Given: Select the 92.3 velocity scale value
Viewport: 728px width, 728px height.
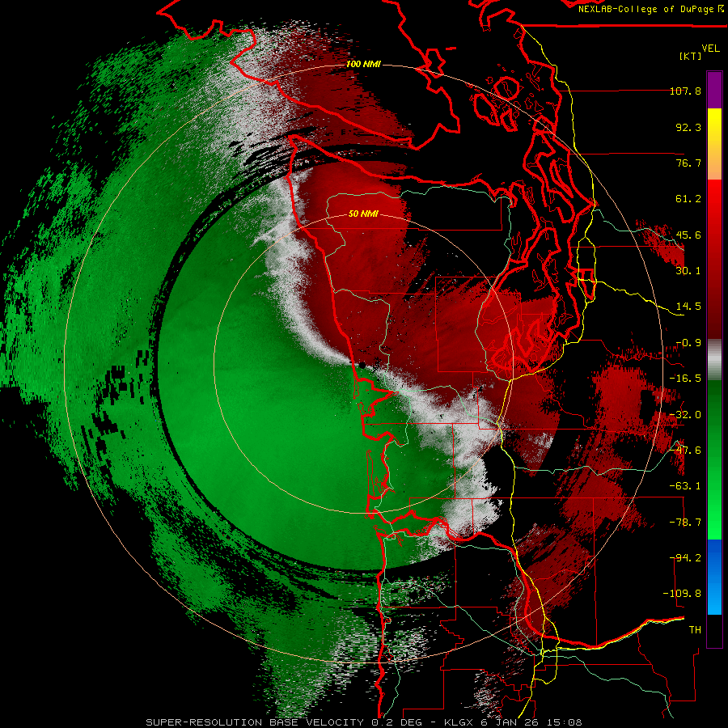Looking at the screenshot, I should pyautogui.click(x=688, y=127).
